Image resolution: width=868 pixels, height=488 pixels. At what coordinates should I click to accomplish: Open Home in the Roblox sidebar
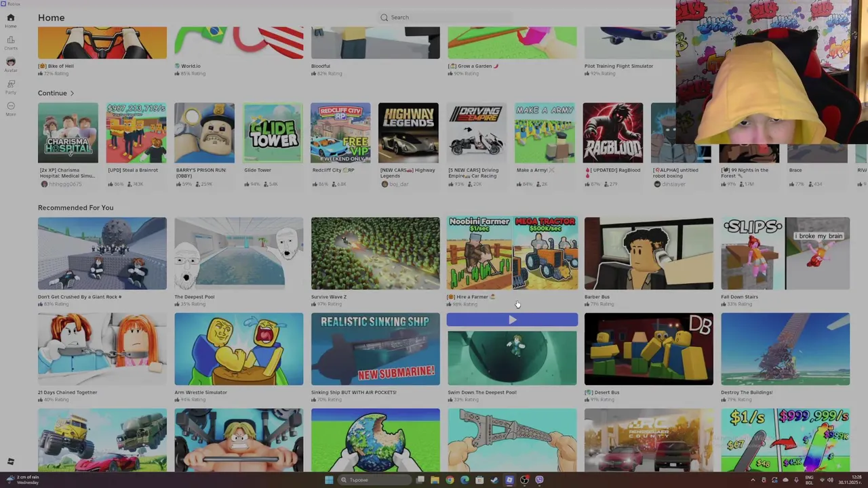10,20
